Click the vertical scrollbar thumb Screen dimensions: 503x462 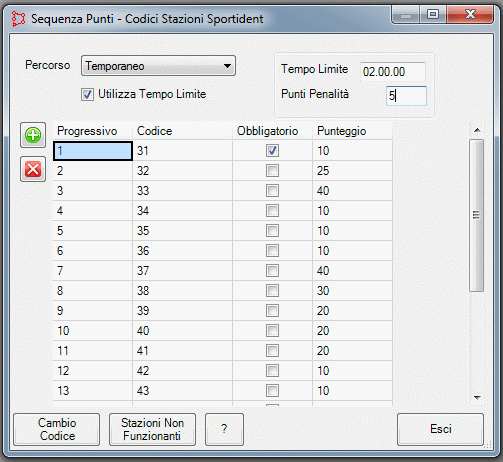[477, 215]
